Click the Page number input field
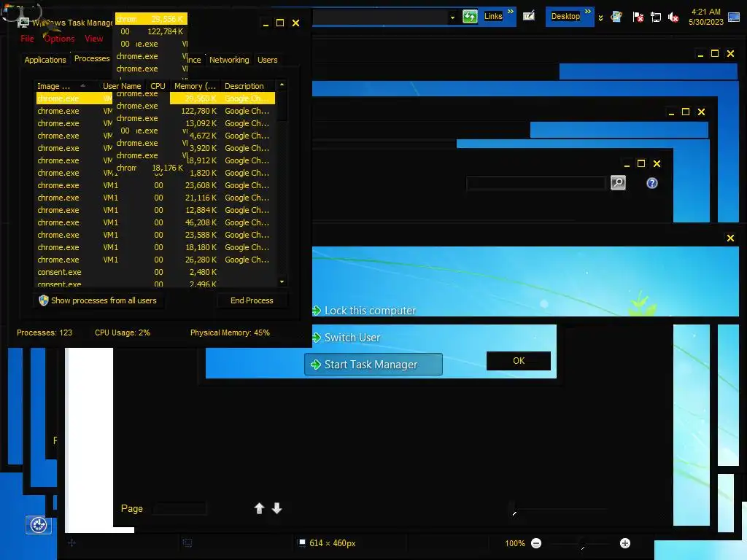 pyautogui.click(x=179, y=508)
